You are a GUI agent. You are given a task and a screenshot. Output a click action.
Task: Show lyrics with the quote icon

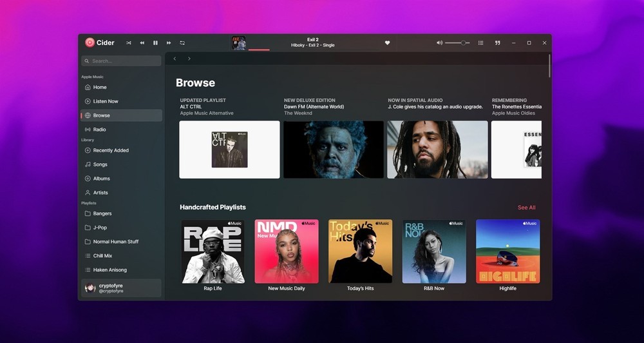[x=497, y=43]
